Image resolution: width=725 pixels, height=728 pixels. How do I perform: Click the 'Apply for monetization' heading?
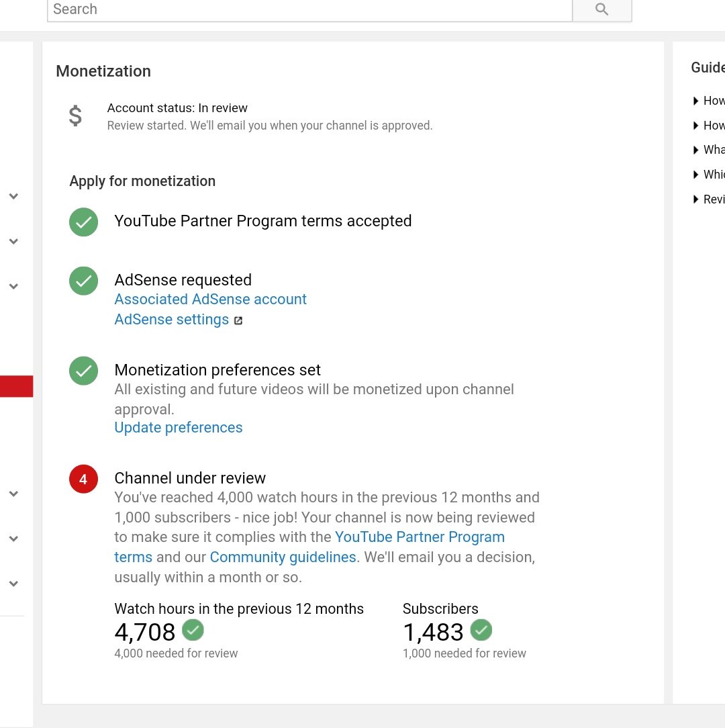pyautogui.click(x=142, y=181)
